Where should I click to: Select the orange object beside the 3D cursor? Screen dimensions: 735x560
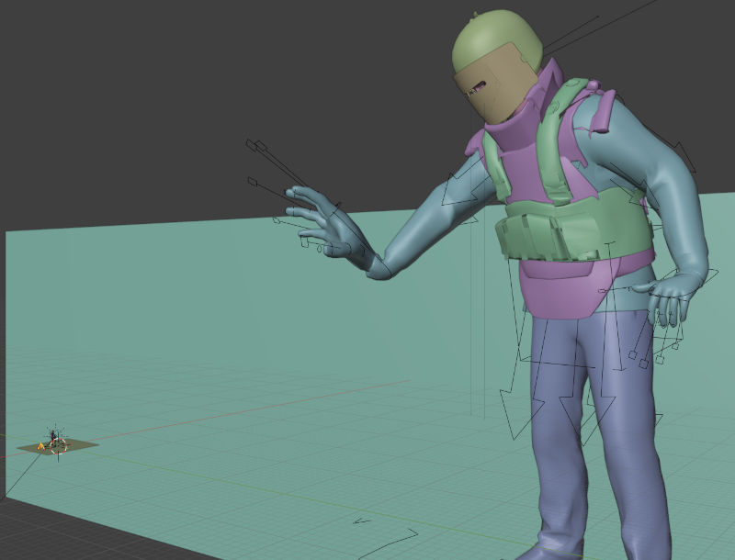click(40, 447)
